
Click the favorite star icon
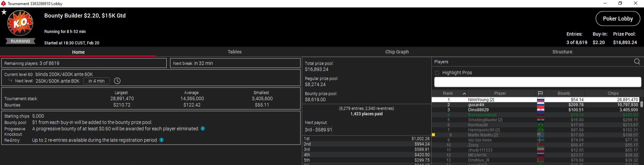tap(4, 12)
